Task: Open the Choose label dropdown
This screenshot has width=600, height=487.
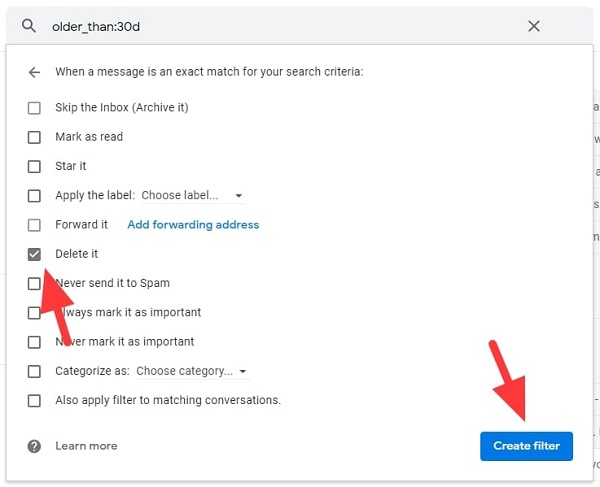Action: click(x=192, y=196)
